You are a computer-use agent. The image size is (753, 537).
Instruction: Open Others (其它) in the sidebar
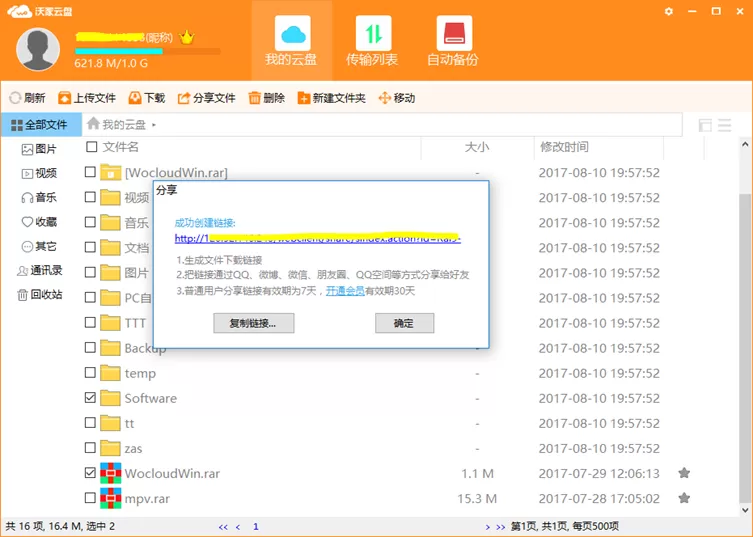39,246
